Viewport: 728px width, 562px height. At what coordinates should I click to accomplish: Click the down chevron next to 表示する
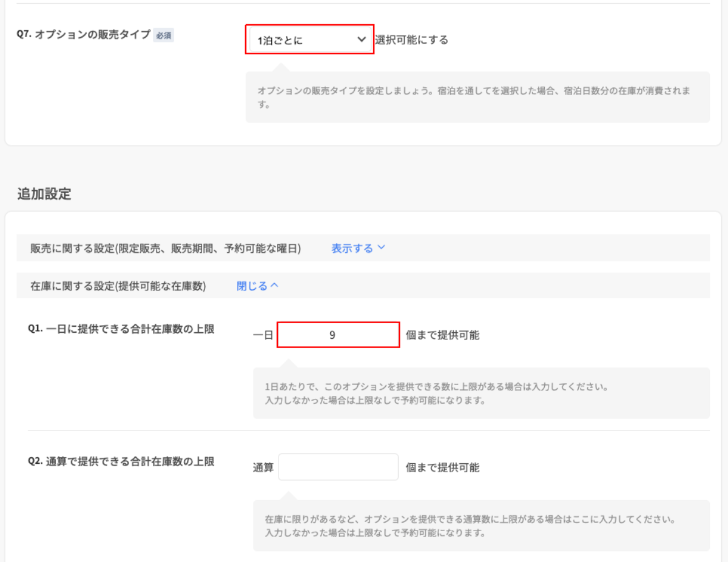point(381,247)
